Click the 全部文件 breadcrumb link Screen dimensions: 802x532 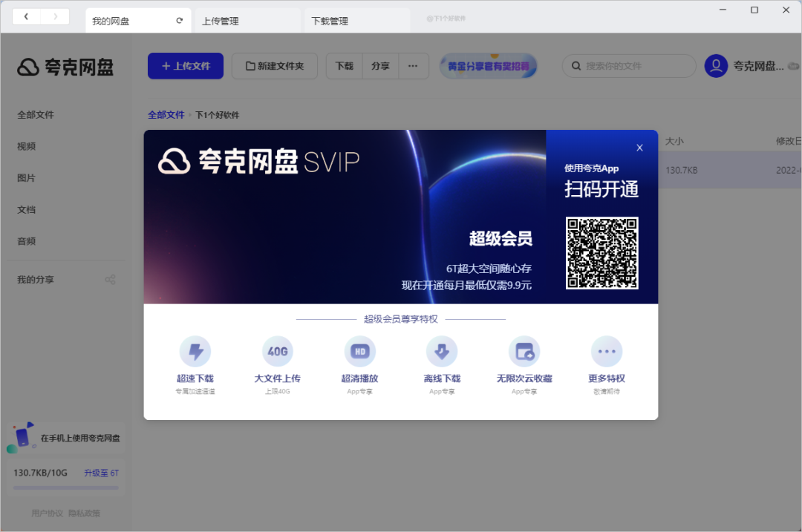(x=166, y=115)
